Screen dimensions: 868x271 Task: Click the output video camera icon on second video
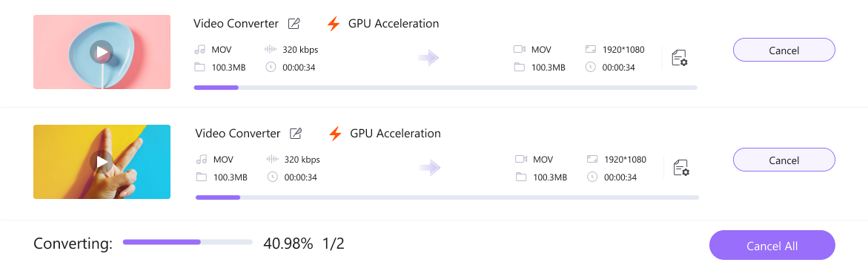click(521, 159)
